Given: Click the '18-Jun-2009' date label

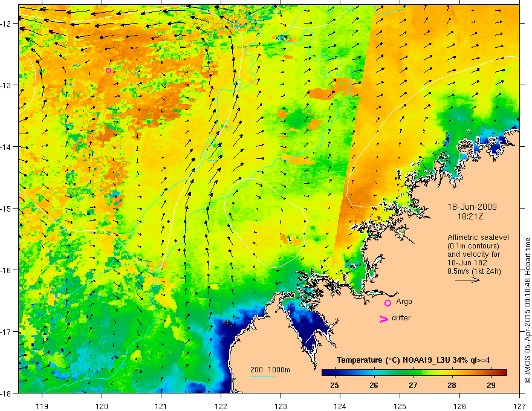Looking at the screenshot, I should 472,207.
